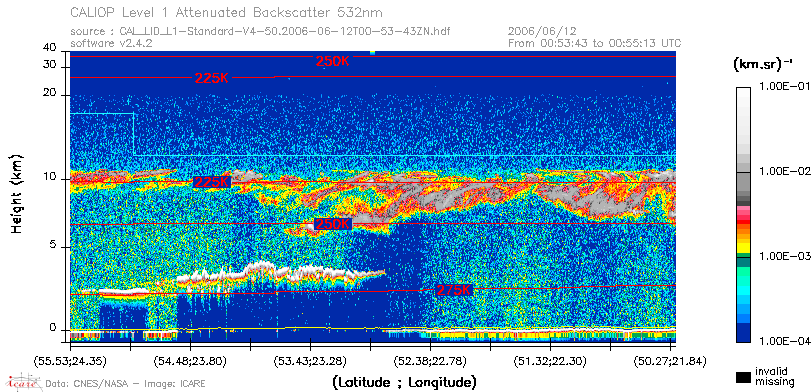Click the 'From 00:53:43 to 00:55:13 UTC' text
This screenshot has height=392, width=811.
(x=595, y=43)
